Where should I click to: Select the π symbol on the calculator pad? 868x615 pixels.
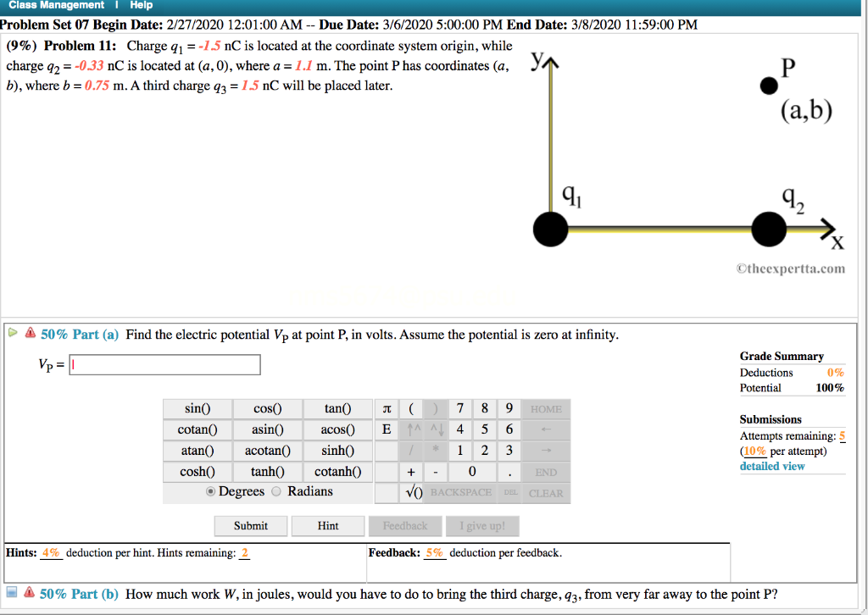pyautogui.click(x=387, y=408)
